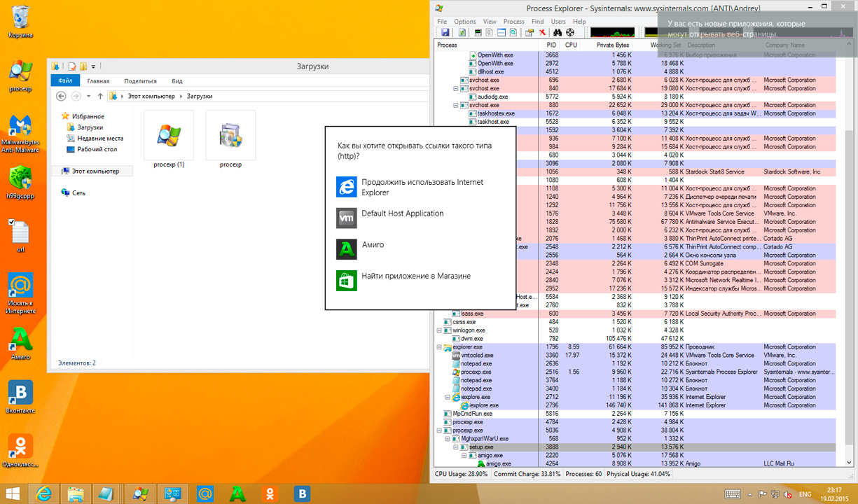Image resolution: width=858 pixels, height=504 pixels.
Task: Open the System Information graph icon
Action: [478, 32]
